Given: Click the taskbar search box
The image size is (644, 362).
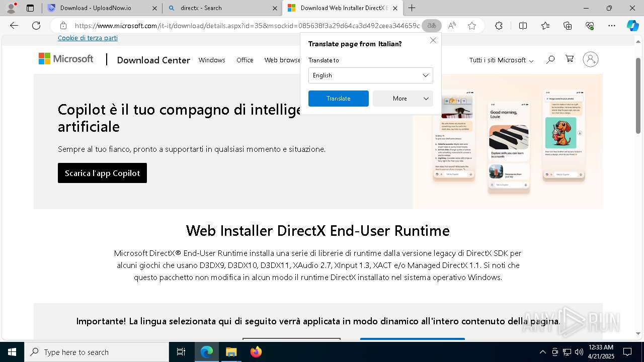Looking at the screenshot, I should tap(97, 352).
